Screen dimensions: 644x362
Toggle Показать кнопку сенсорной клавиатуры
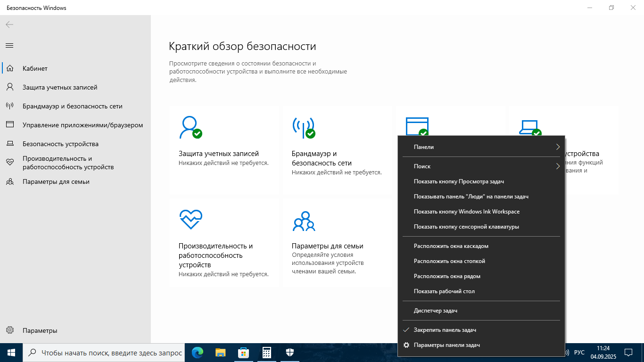pos(481,227)
